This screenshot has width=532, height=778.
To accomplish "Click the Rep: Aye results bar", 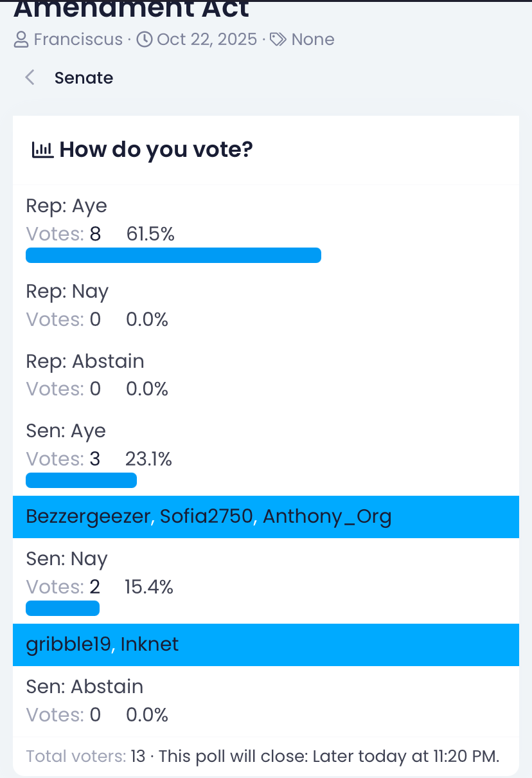I will click(173, 255).
